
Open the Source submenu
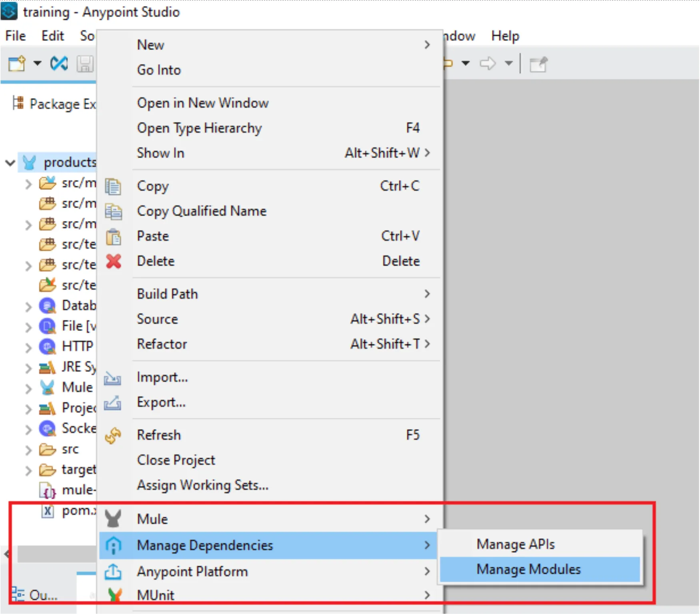point(270,319)
